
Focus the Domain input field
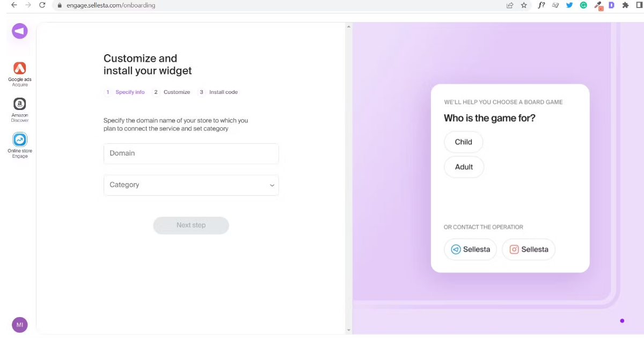coord(191,153)
